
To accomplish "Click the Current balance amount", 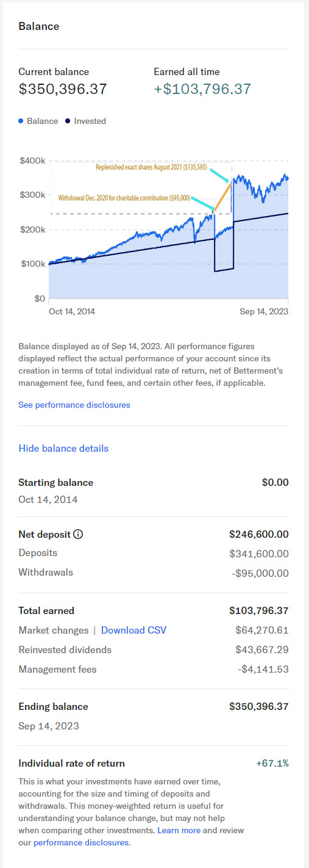I will pyautogui.click(x=63, y=89).
